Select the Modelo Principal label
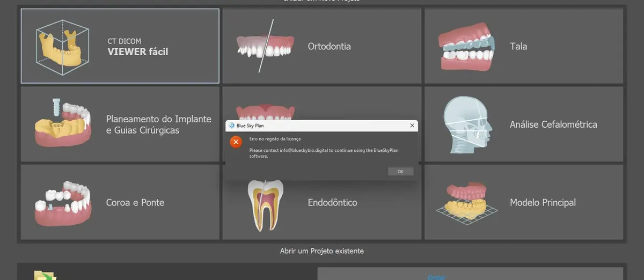 coord(543,202)
